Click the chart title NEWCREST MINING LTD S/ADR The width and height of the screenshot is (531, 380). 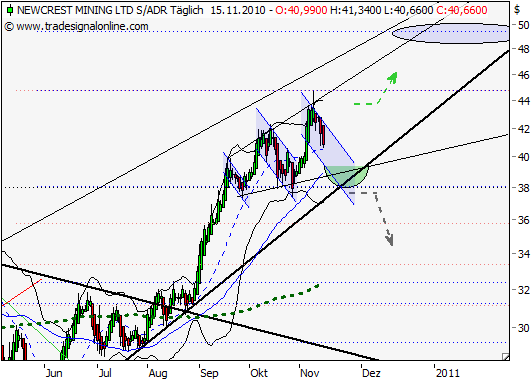[92, 10]
